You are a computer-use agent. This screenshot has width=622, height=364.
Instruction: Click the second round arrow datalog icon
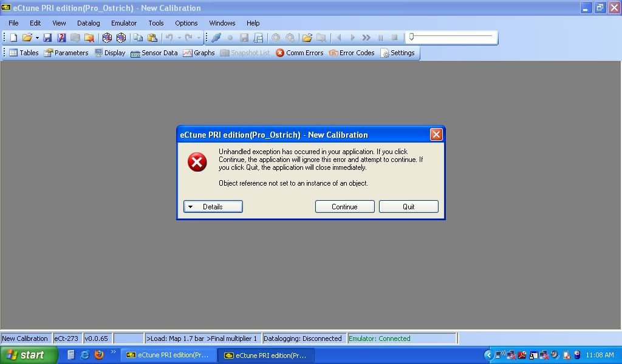click(x=290, y=38)
